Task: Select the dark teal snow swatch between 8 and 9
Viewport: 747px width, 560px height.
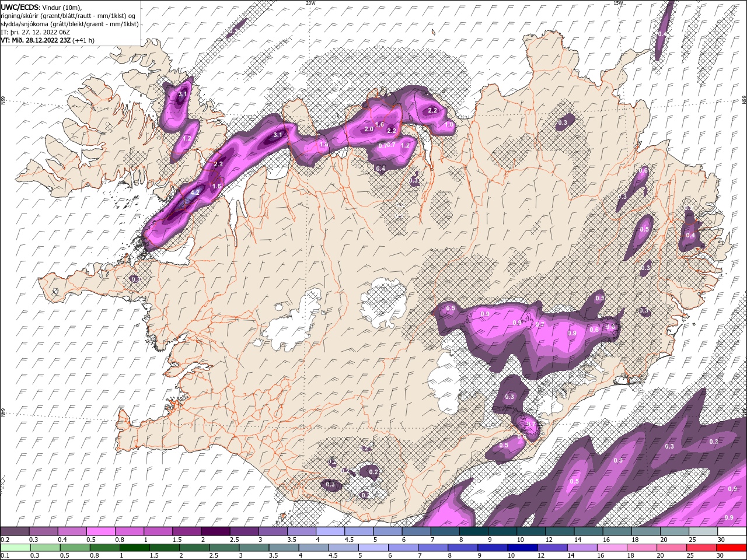Action: point(473,531)
